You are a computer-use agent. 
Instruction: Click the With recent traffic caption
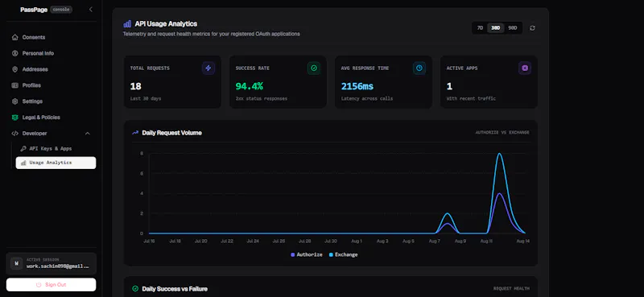[470, 99]
